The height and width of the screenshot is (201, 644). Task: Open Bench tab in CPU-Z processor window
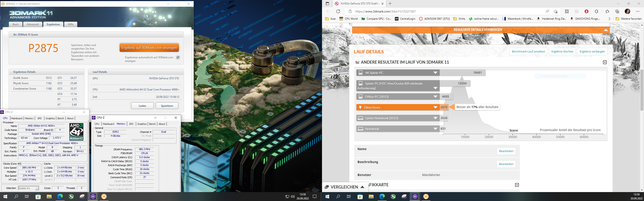(x=61, y=118)
